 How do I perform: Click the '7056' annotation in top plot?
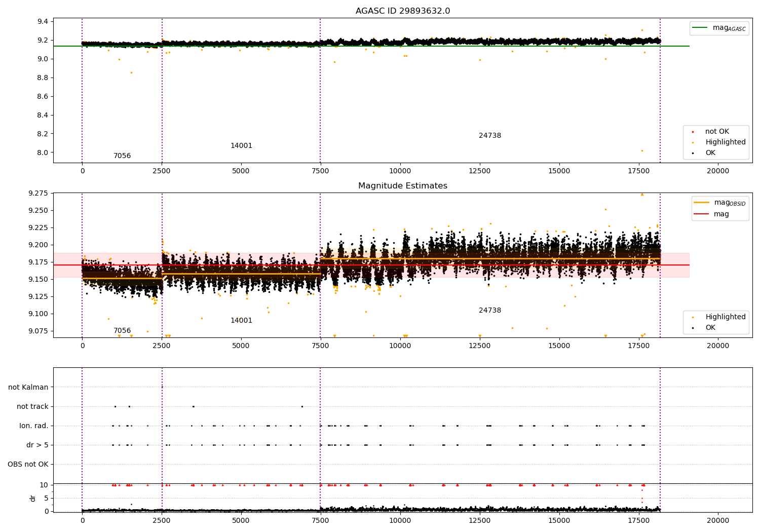tap(122, 156)
